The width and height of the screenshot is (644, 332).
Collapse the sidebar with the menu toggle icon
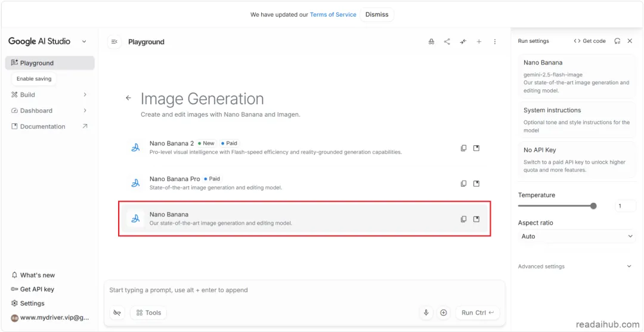pos(114,42)
